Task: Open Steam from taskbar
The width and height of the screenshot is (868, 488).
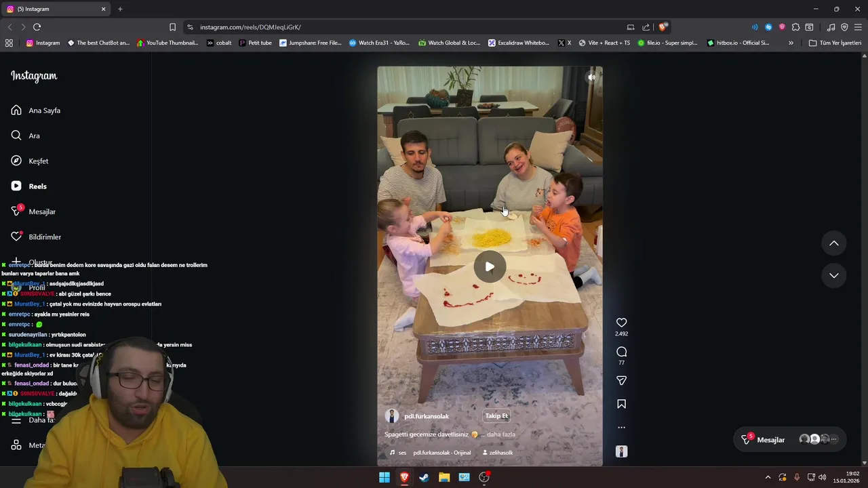Action: point(424,477)
